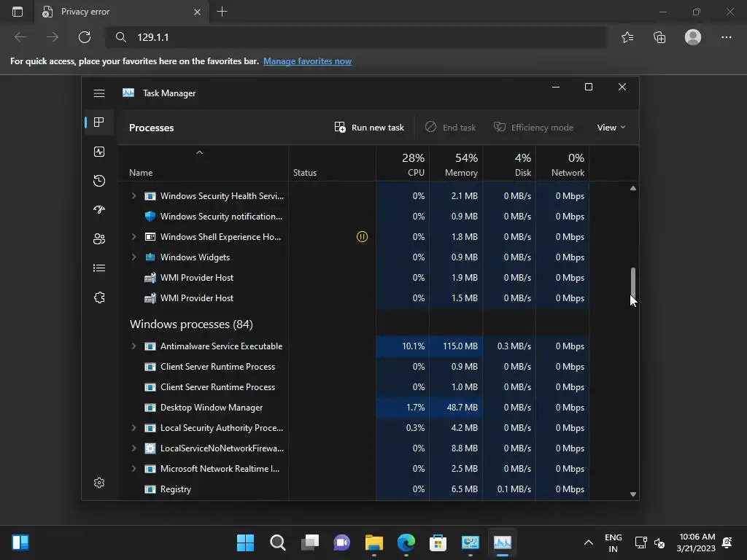
Task: Open the App history page icon
Action: [x=99, y=181]
